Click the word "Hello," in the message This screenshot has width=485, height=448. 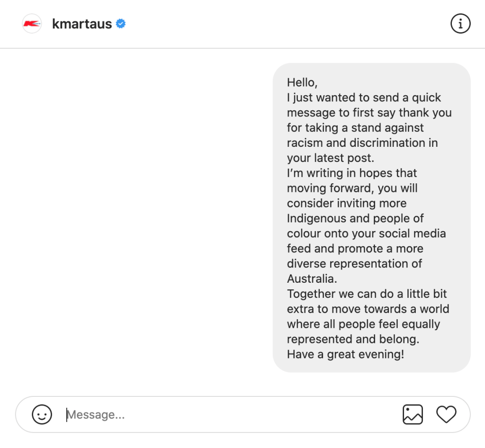pyautogui.click(x=302, y=82)
